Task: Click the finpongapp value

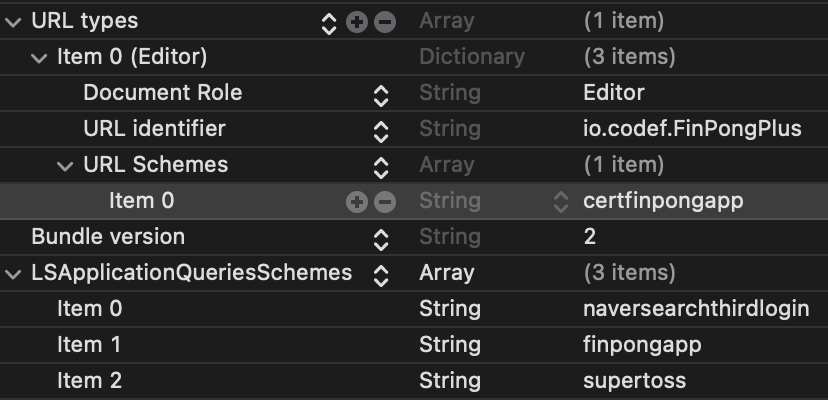Action: click(x=642, y=345)
